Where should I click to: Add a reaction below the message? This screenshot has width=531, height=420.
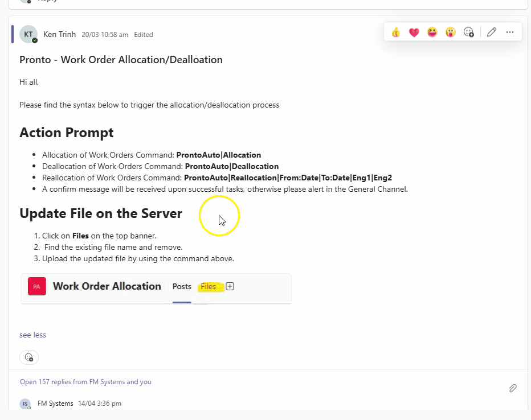[x=29, y=357]
